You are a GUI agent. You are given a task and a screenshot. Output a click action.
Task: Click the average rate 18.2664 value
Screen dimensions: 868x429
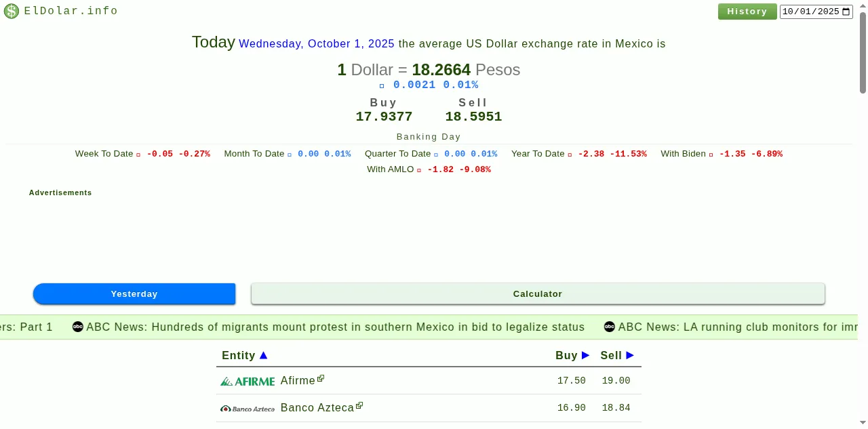(x=441, y=70)
